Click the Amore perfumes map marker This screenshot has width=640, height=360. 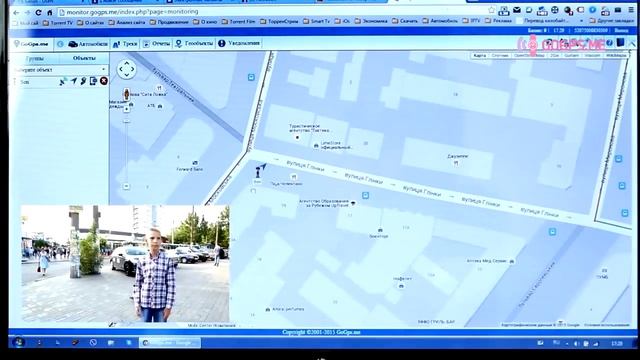coord(268,310)
